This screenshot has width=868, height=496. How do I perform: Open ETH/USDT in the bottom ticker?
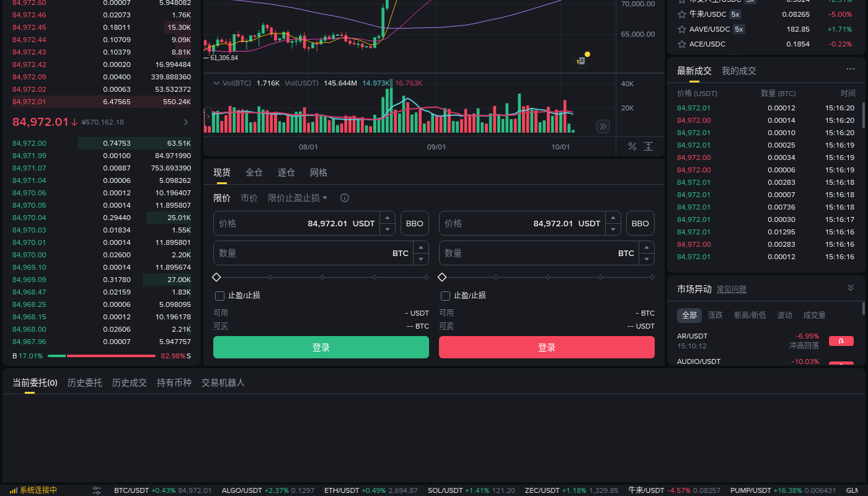(x=371, y=490)
